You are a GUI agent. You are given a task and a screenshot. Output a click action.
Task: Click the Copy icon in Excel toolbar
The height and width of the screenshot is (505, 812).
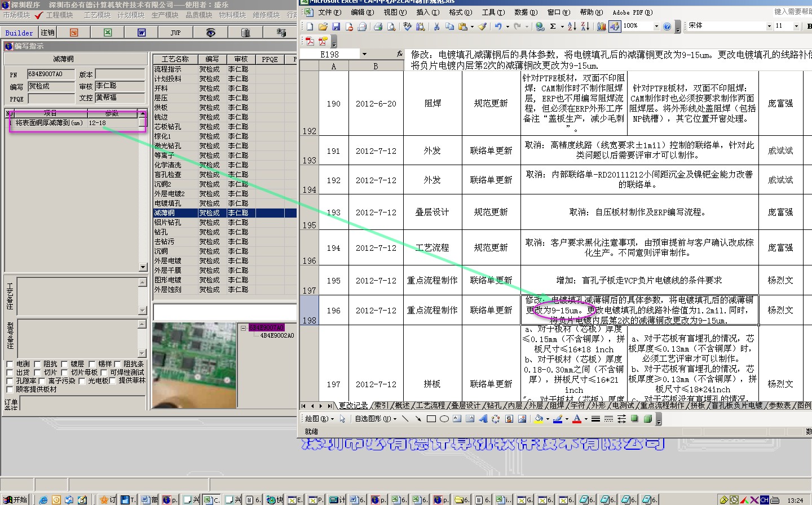(x=449, y=26)
